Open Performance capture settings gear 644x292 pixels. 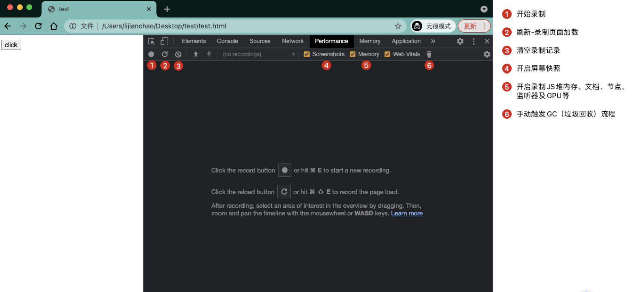487,54
